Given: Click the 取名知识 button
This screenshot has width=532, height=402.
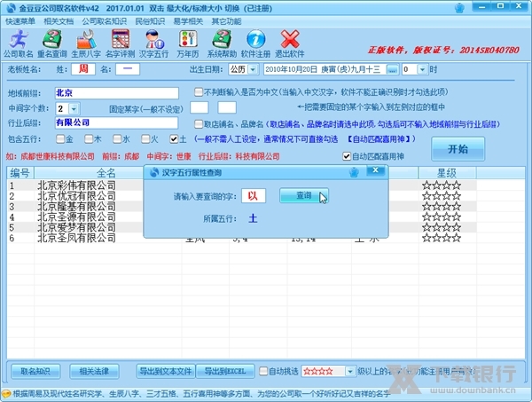Looking at the screenshot, I should tap(35, 371).
